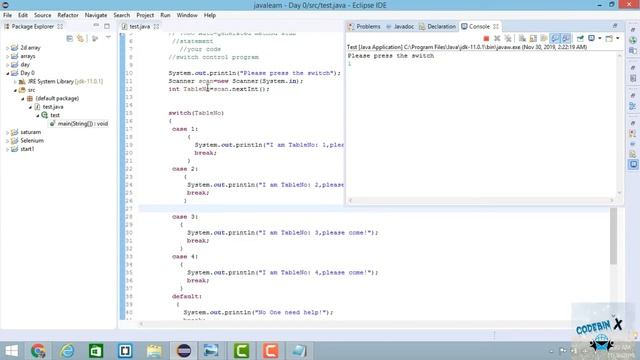
Task: Open Package Explorer View Menu
Action: pyautogui.click(x=108, y=38)
